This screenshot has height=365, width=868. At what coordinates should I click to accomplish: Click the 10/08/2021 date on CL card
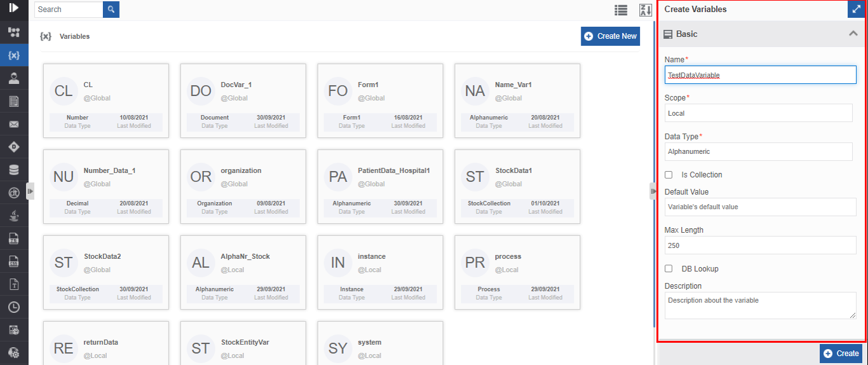pyautogui.click(x=134, y=118)
